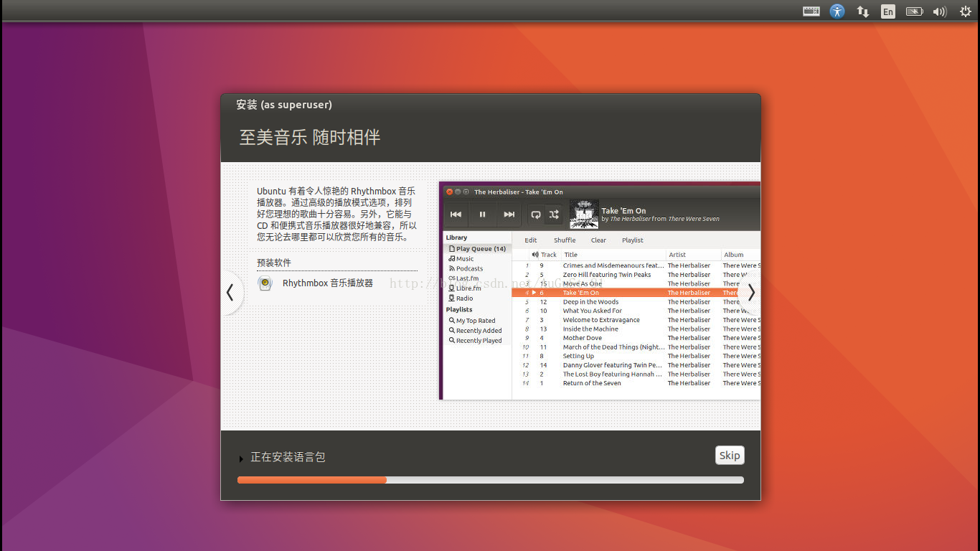This screenshot has width=980, height=551.
Task: Select the track Mother Dove
Action: coord(636,338)
